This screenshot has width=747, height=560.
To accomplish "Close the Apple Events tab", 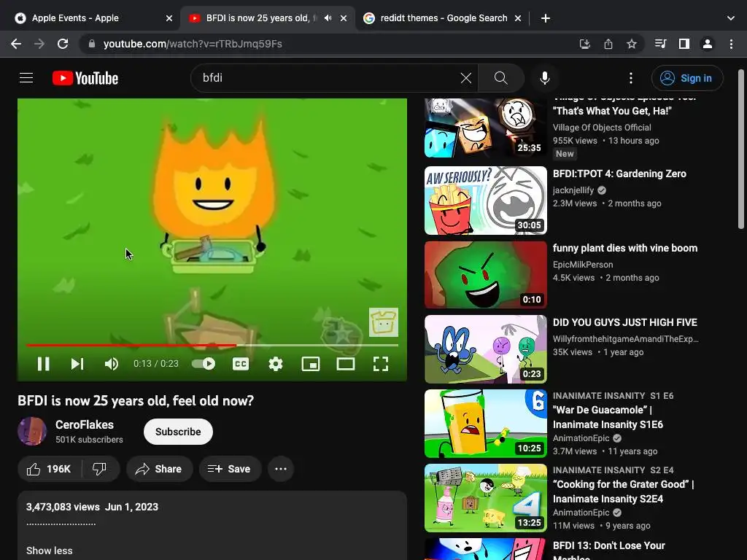I will pyautogui.click(x=169, y=18).
